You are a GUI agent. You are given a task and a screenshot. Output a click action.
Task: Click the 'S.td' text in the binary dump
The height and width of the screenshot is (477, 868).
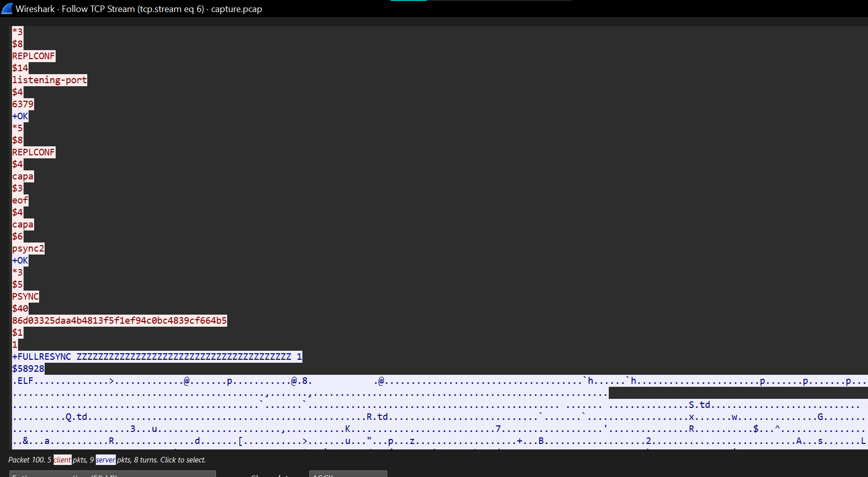click(700, 405)
